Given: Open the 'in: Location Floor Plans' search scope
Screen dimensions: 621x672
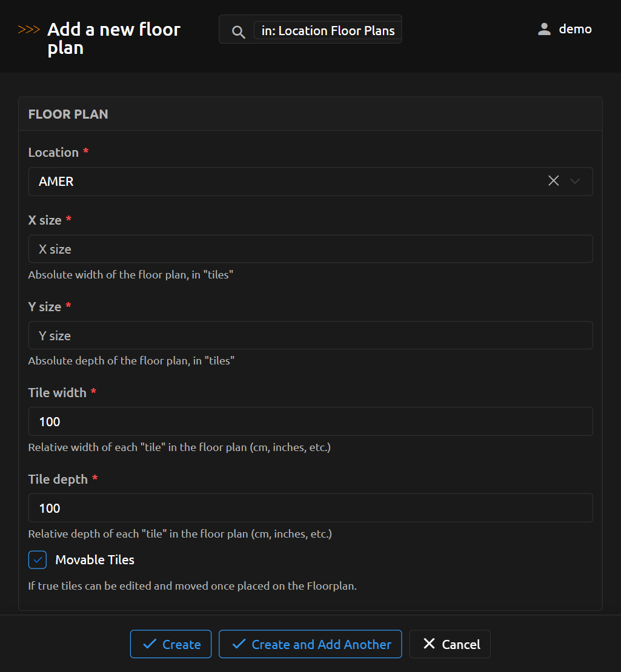Looking at the screenshot, I should (x=328, y=31).
